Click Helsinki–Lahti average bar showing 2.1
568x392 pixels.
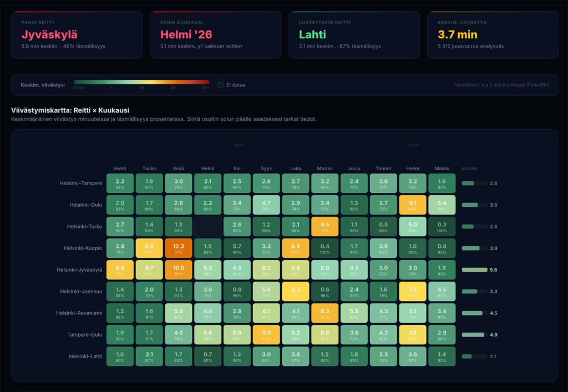(474, 357)
